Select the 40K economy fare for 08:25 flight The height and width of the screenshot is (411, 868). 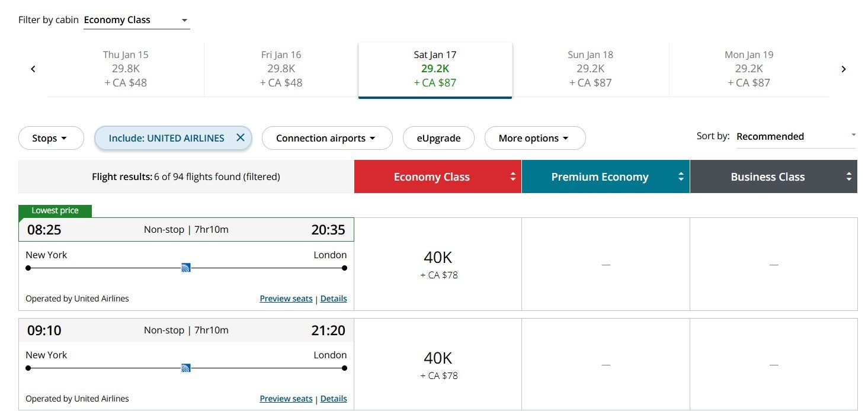[438, 264]
